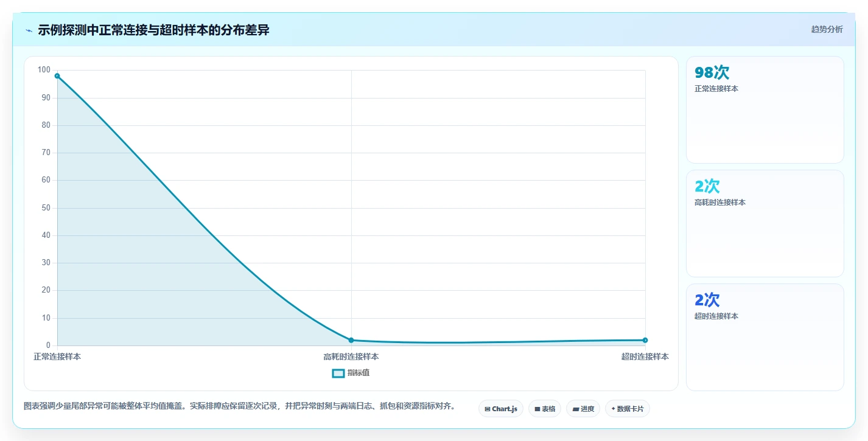
Task: Click the data point for 超时连接样本
Action: (645, 340)
